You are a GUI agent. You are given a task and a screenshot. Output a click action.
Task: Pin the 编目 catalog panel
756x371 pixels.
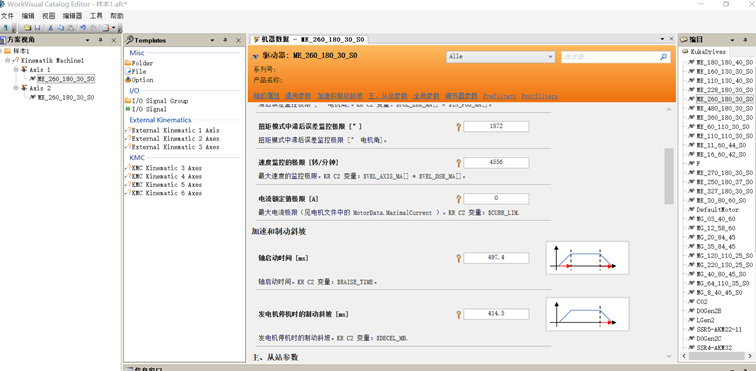[x=745, y=40]
